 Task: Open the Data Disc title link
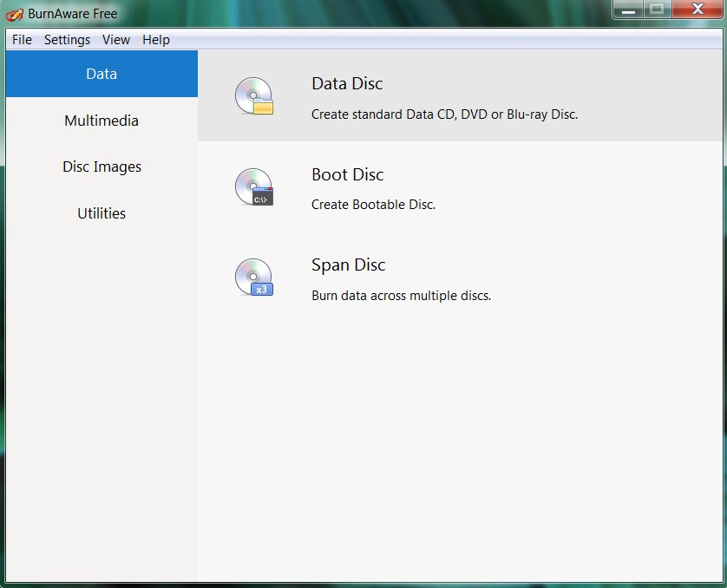coord(347,83)
